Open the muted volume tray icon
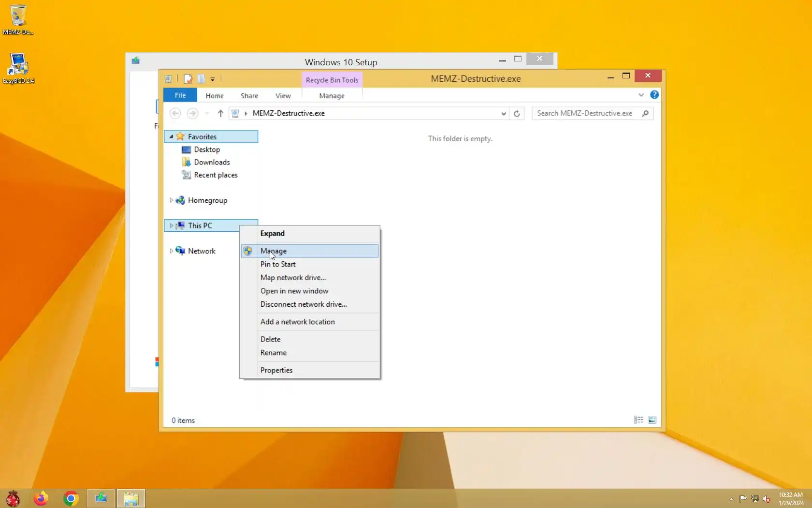The image size is (812, 508). point(767,499)
